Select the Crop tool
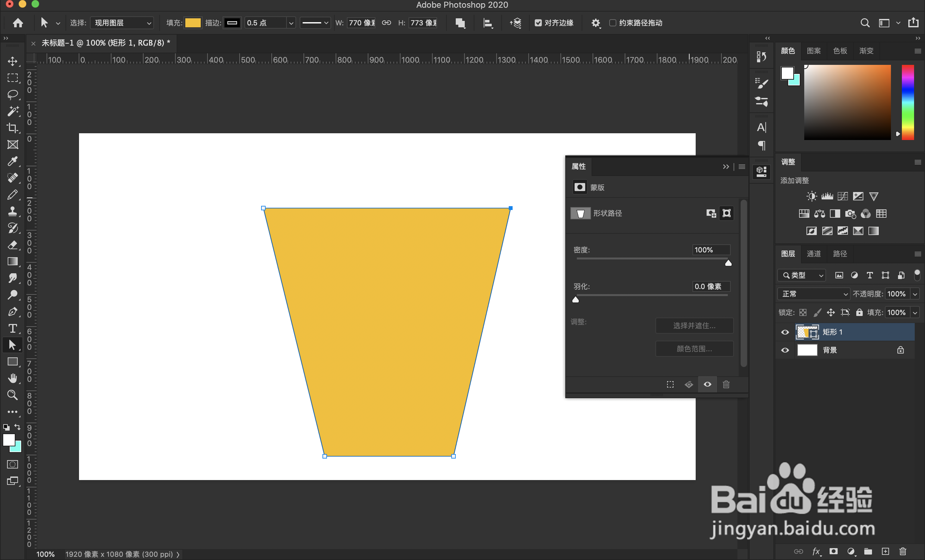The height and width of the screenshot is (560, 925). click(13, 128)
